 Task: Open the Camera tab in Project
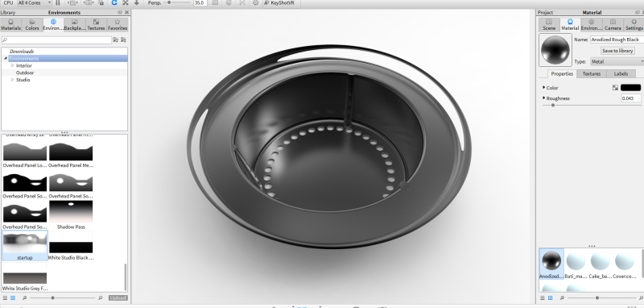click(x=613, y=25)
